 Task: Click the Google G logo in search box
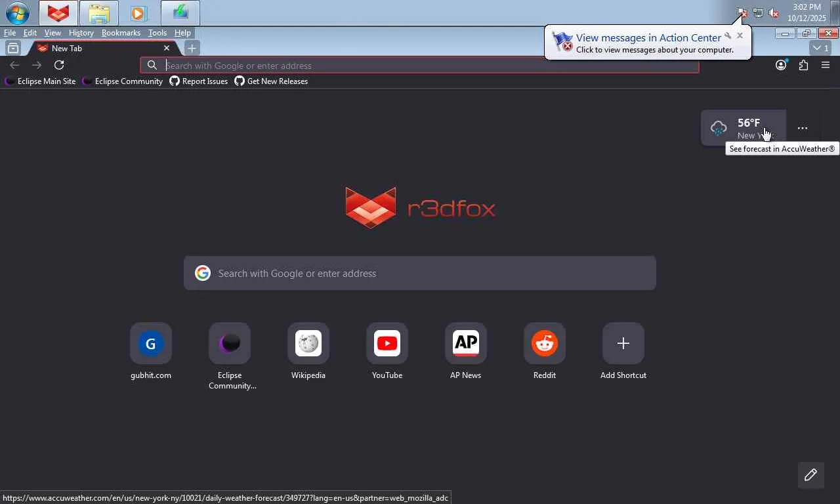click(x=203, y=273)
